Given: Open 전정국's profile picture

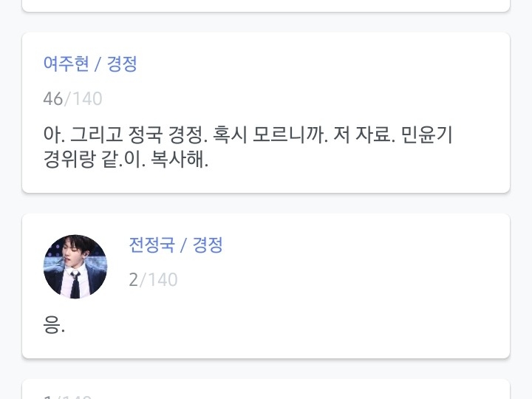Looking at the screenshot, I should click(x=75, y=267).
